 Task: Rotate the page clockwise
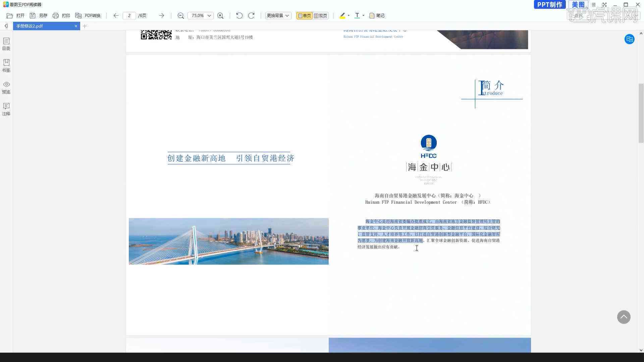pyautogui.click(x=251, y=15)
